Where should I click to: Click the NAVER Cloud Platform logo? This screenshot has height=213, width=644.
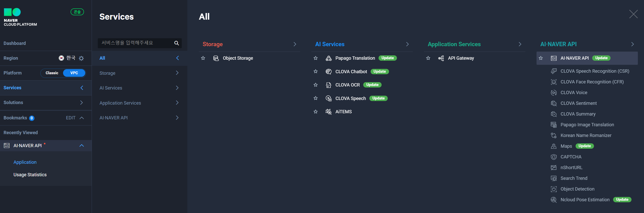pyautogui.click(x=20, y=17)
